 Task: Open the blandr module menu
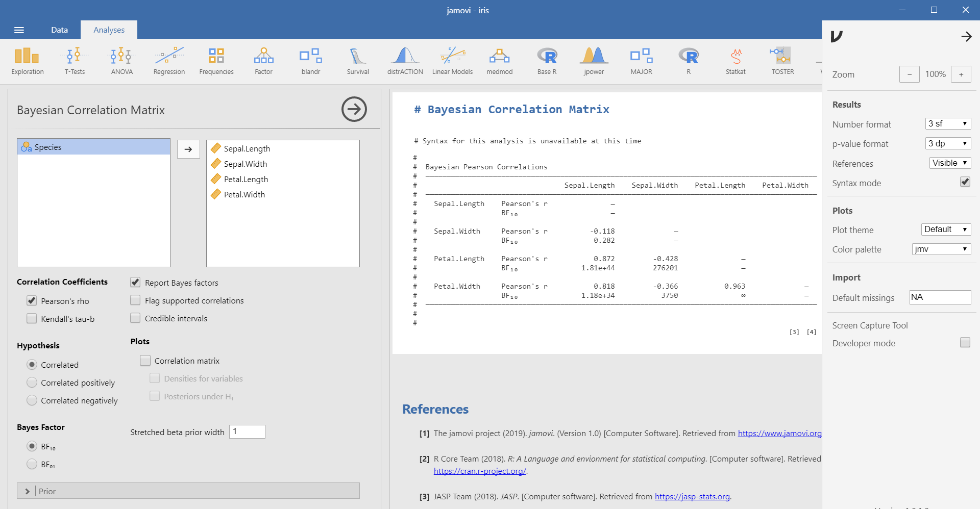click(311, 61)
